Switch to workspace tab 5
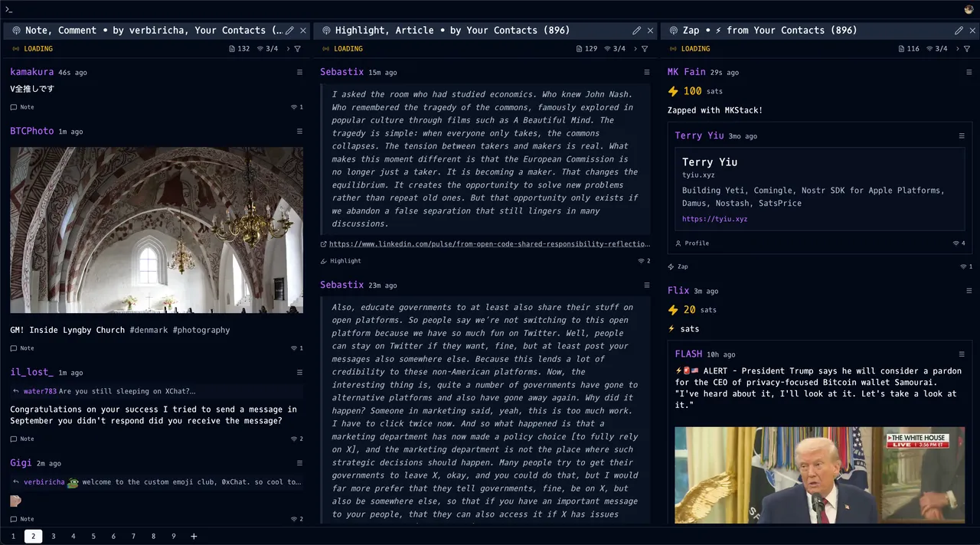Image resolution: width=980 pixels, height=545 pixels. tap(93, 537)
